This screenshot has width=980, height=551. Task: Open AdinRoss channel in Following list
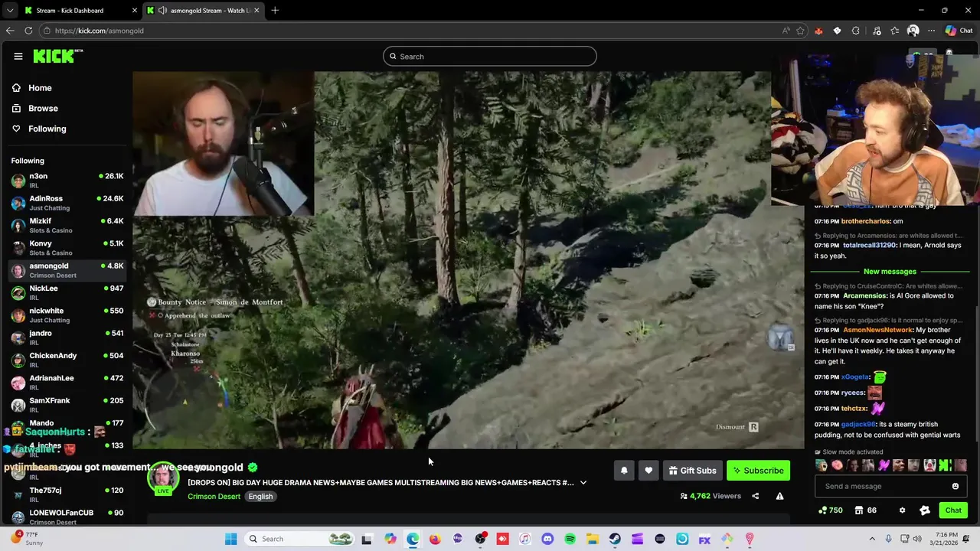pos(67,203)
